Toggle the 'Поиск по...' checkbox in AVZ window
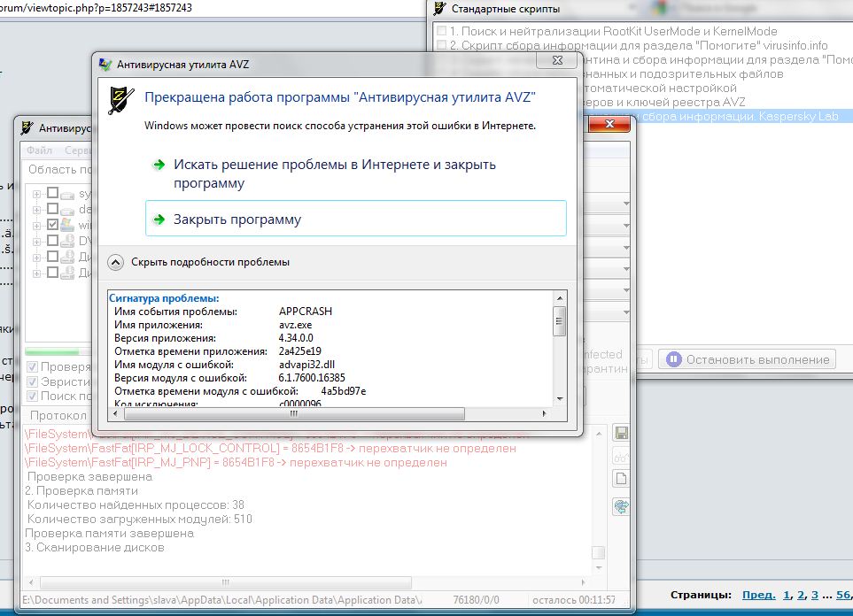853x616 pixels. tap(33, 396)
